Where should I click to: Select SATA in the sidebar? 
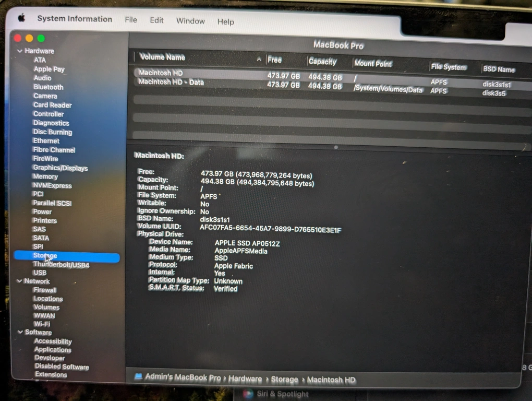(41, 238)
